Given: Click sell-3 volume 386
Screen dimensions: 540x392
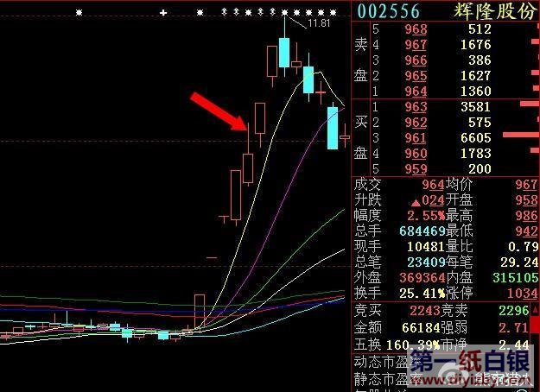Looking at the screenshot, I should point(480,60).
